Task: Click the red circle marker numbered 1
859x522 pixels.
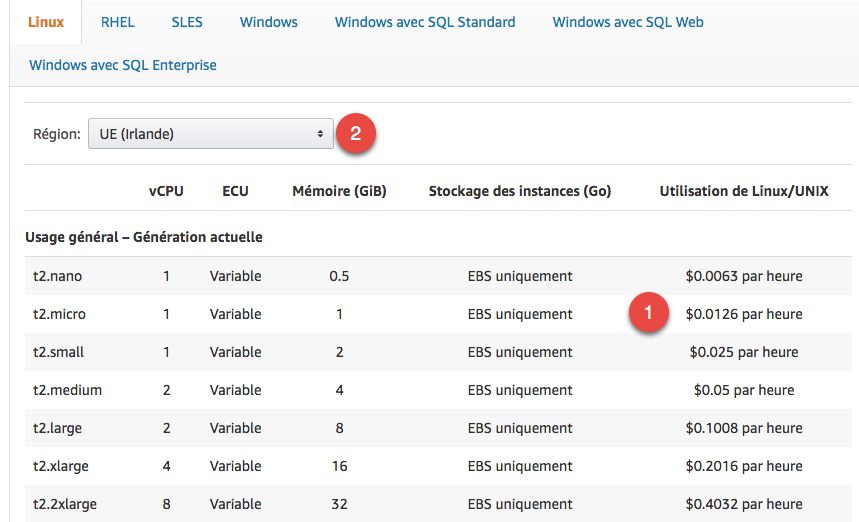Action: (x=648, y=313)
